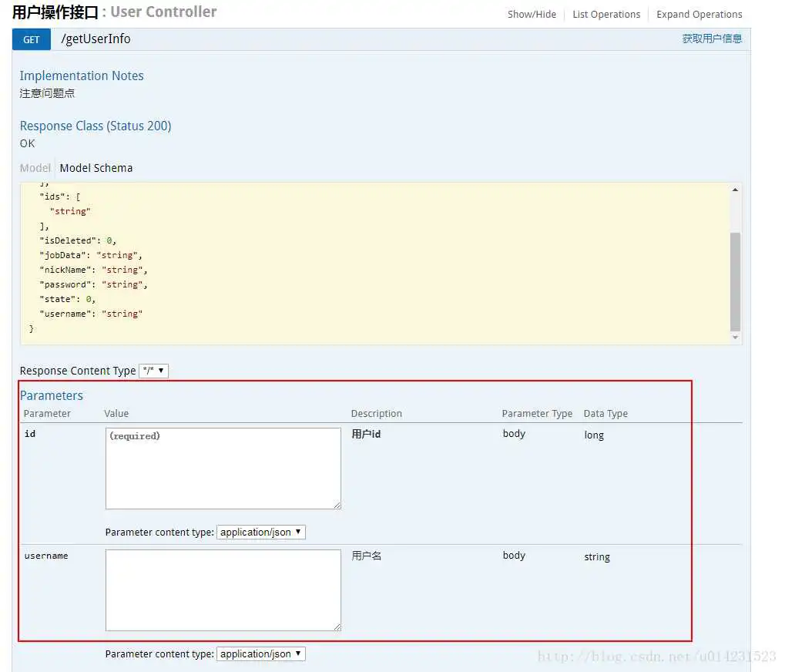
Task: Open the Response Content Type dropdown
Action: 154,371
